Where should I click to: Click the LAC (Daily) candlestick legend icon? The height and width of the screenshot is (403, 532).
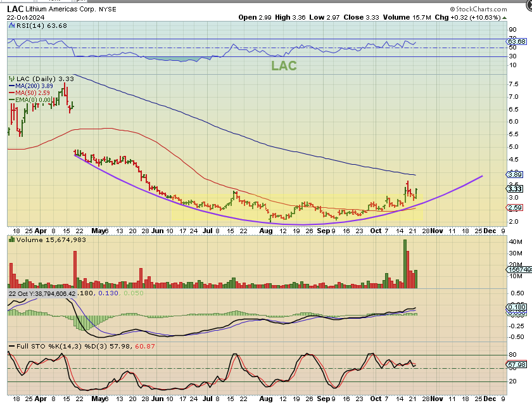point(11,79)
